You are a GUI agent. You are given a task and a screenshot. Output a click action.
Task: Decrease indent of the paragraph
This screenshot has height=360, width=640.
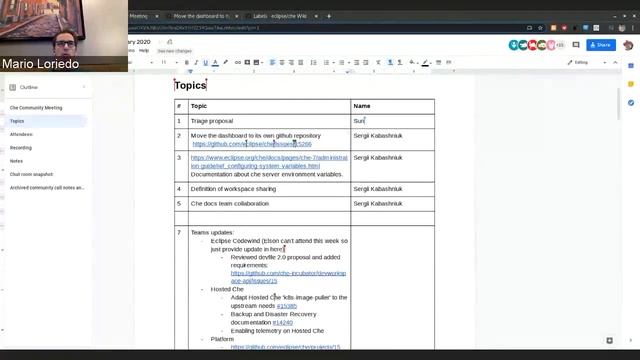tap(356, 62)
